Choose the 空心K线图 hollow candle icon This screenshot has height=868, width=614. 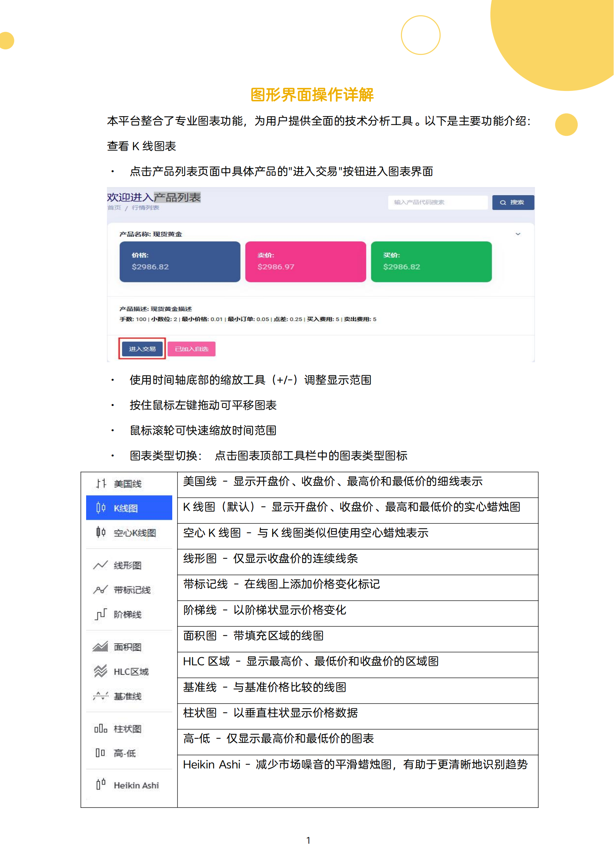point(101,533)
